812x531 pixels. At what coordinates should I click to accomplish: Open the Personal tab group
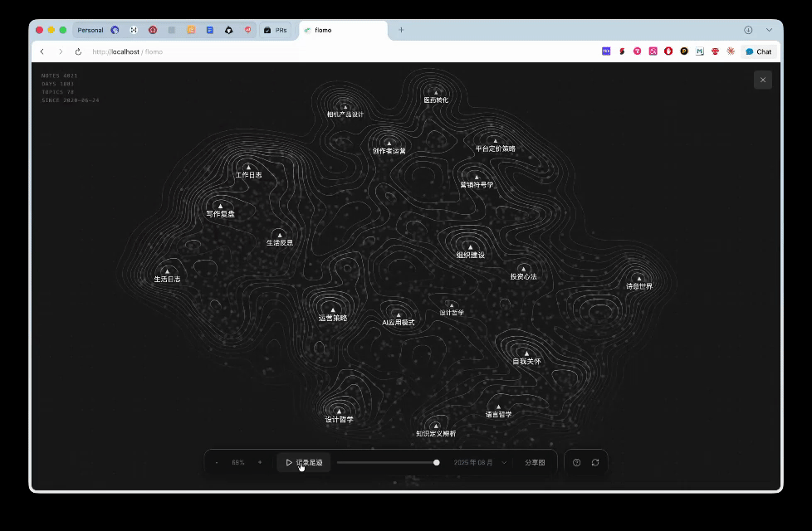pyautogui.click(x=90, y=30)
